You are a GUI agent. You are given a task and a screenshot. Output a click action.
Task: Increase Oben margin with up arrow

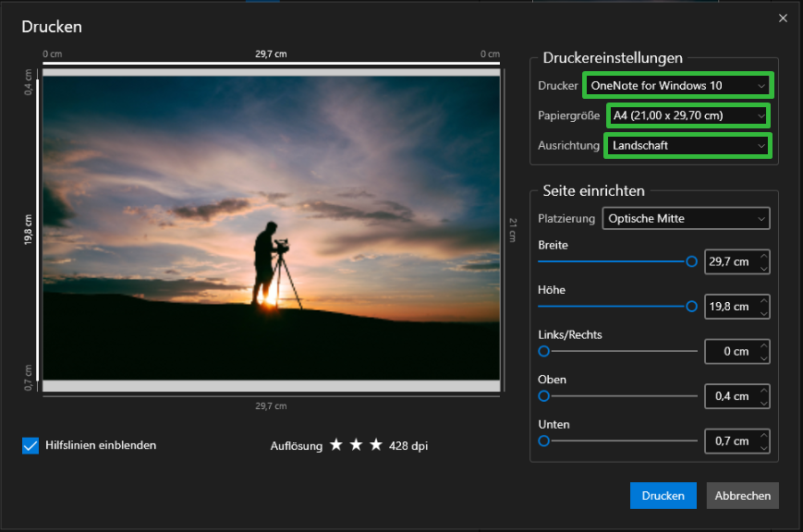763,390
